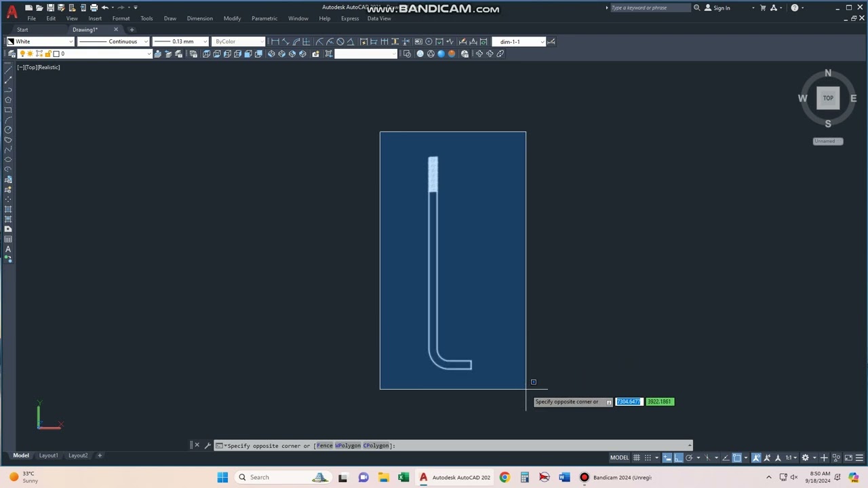Open the Modify menu

click(x=232, y=18)
